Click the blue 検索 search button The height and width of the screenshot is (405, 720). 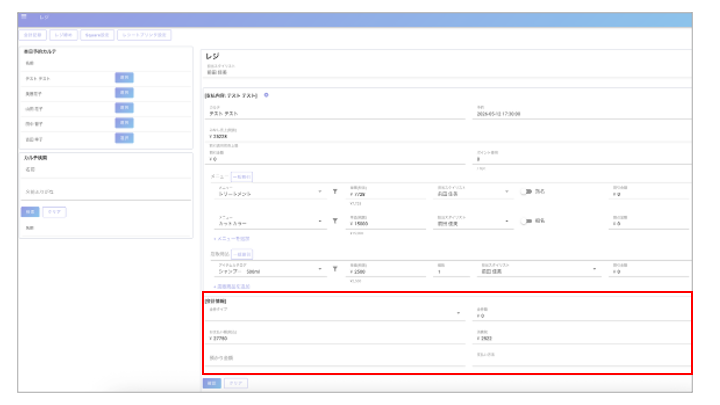pos(30,212)
